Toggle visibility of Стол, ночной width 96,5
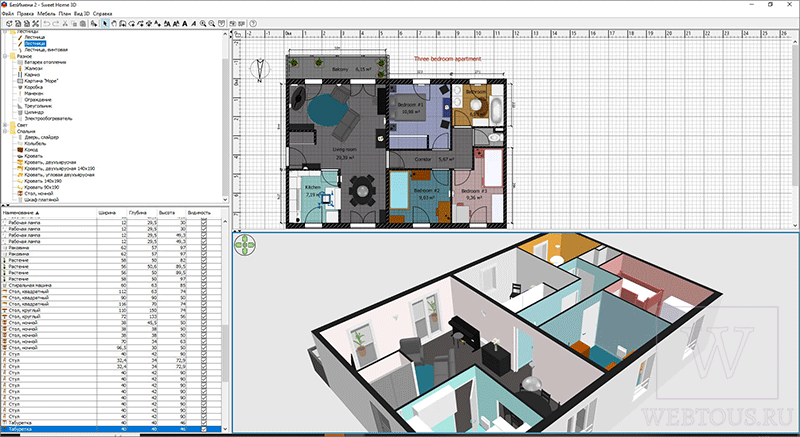 click(205, 348)
